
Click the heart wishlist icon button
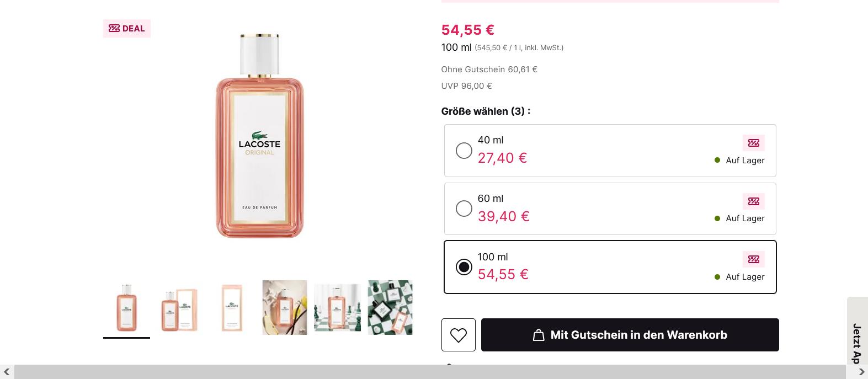click(x=458, y=335)
